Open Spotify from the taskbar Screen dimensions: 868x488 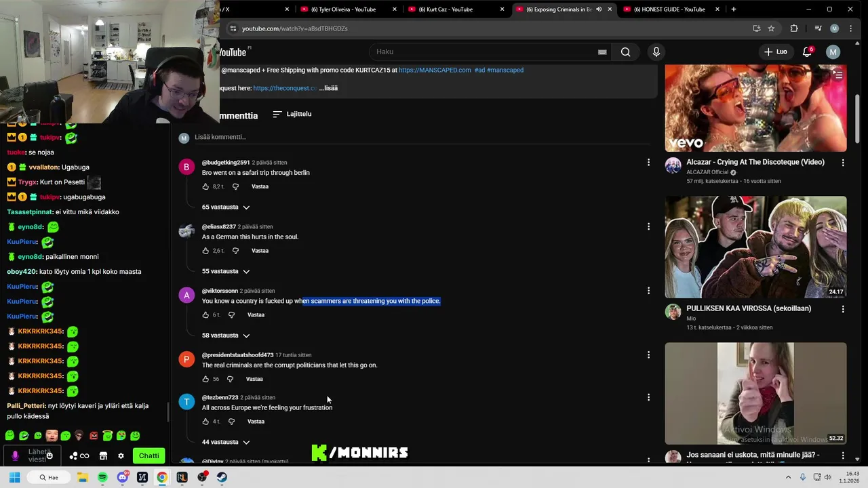(102, 477)
